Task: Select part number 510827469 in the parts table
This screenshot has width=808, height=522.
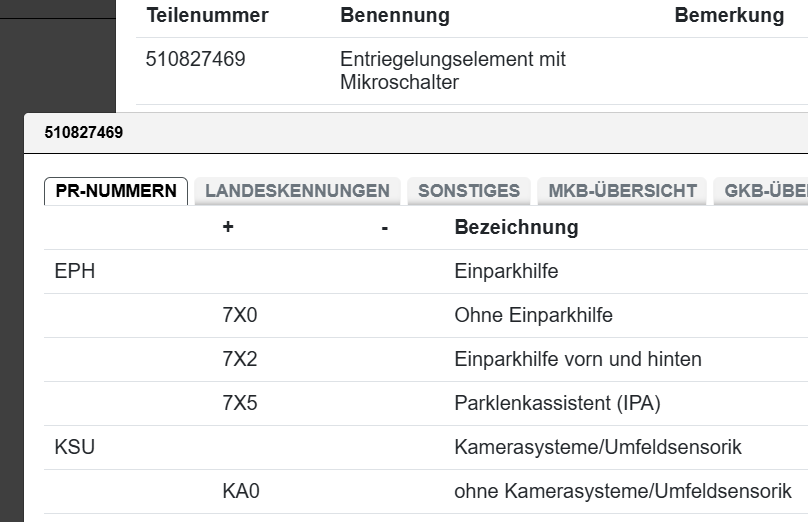Action: pos(195,60)
